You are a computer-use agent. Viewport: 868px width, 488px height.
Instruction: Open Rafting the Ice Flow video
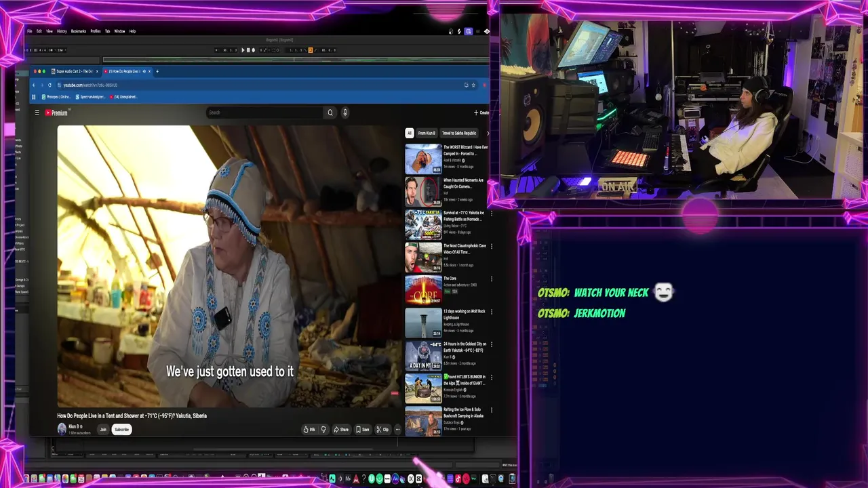pos(424,421)
